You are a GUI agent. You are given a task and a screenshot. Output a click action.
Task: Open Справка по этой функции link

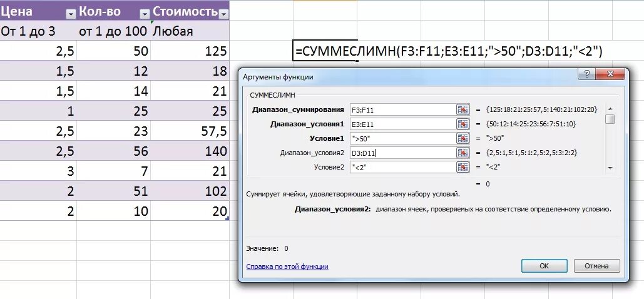[287, 266]
